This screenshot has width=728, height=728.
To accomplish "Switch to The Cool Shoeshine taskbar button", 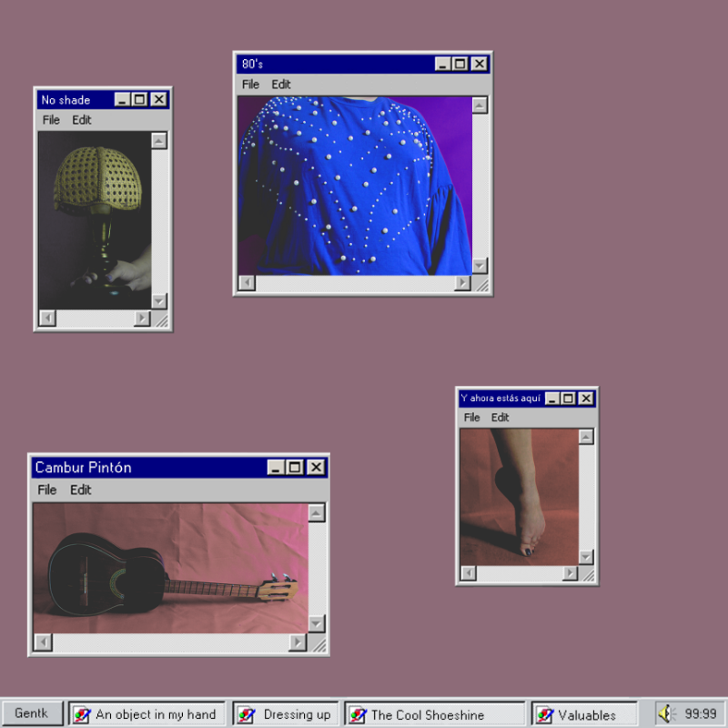I will coord(435,714).
